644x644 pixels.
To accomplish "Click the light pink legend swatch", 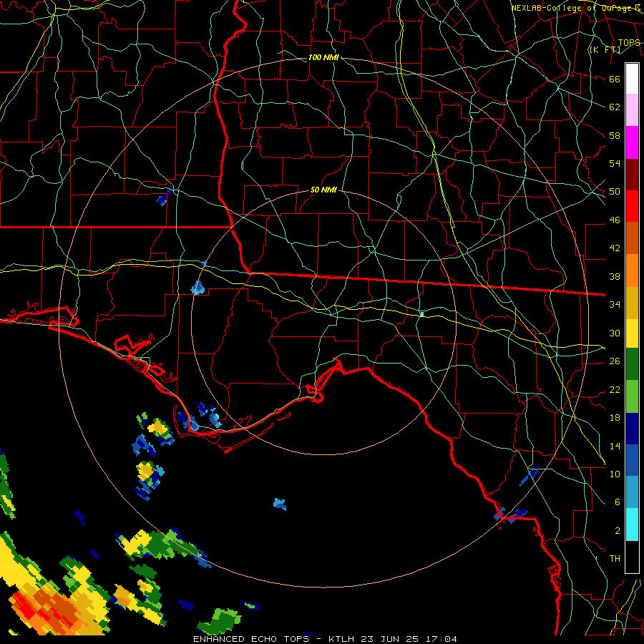I will [632, 110].
